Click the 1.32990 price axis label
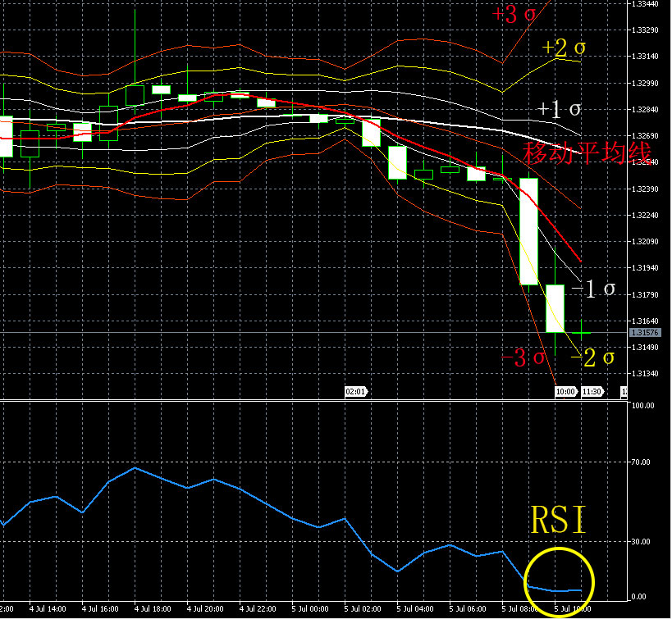Viewport: 672px width, 619px height. 646,83
